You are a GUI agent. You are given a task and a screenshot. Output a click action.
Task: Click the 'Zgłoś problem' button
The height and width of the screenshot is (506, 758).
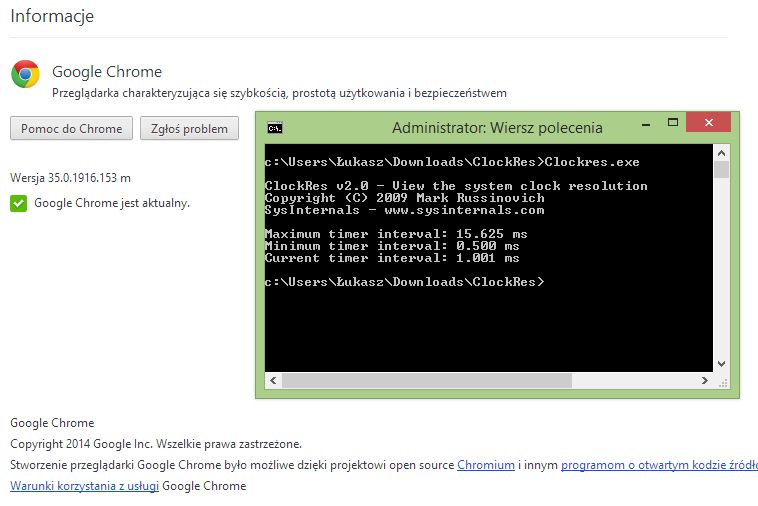190,128
